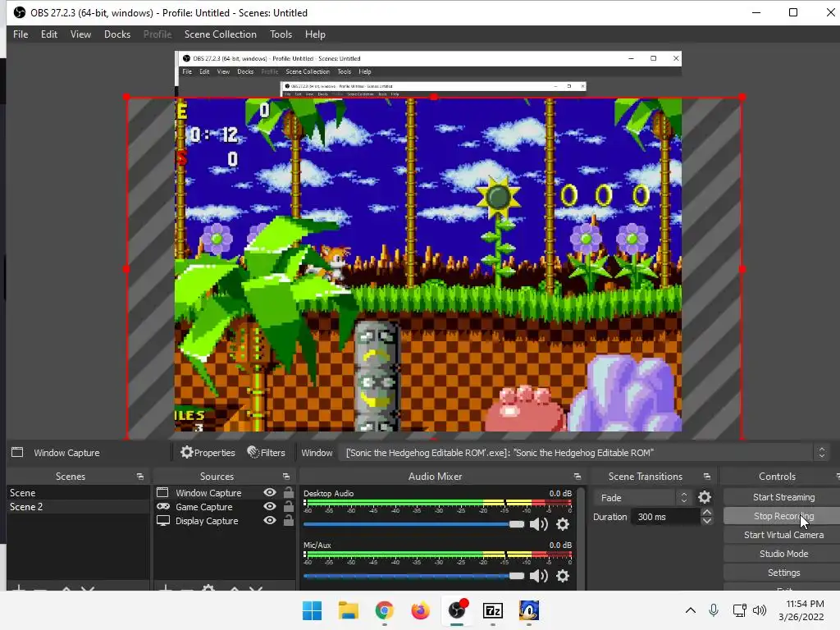This screenshot has width=840, height=630.
Task: Open the Properties gear for Window Capture
Action: [208, 453]
